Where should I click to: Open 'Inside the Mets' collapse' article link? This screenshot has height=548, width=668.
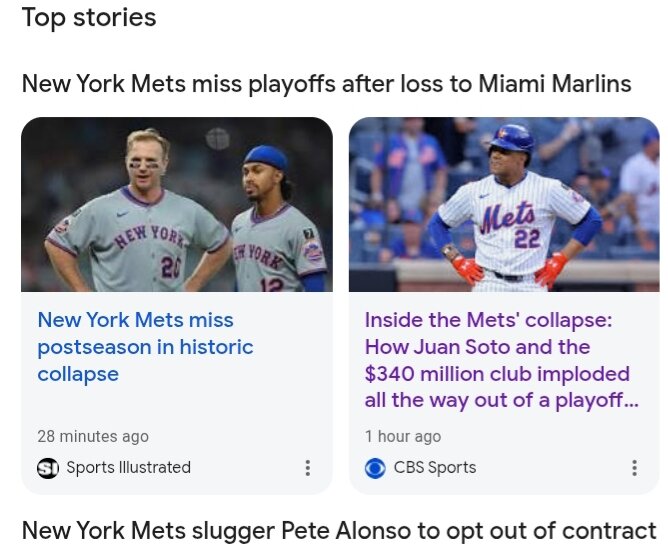tap(501, 360)
